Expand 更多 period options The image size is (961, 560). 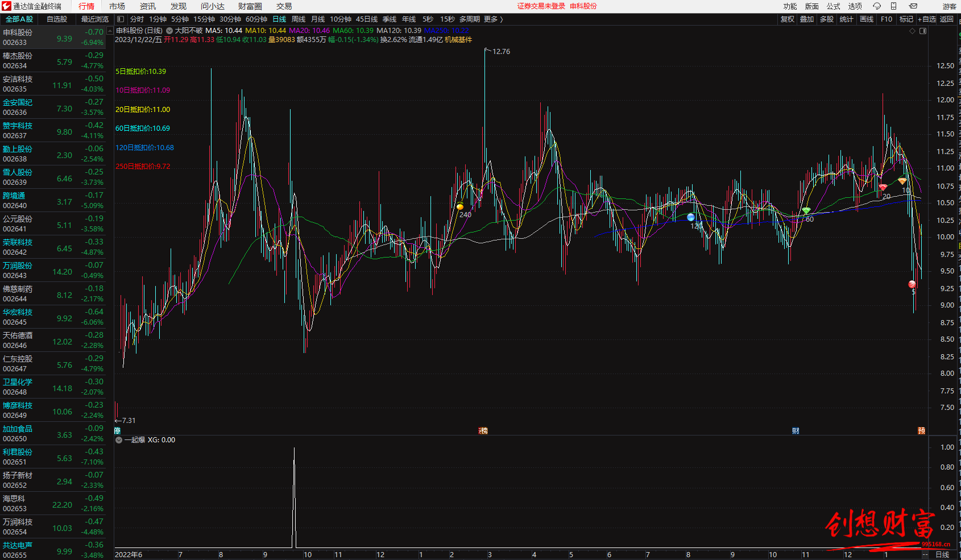coord(493,19)
